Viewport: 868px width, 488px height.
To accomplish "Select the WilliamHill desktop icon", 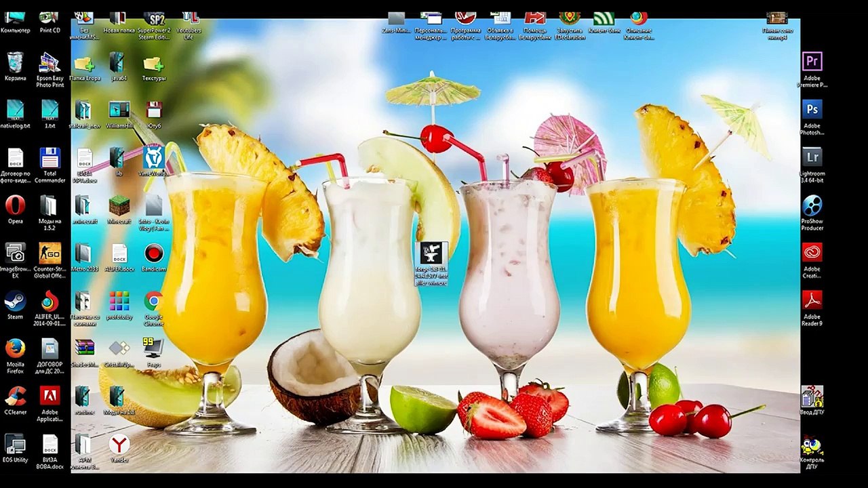I will (x=119, y=114).
